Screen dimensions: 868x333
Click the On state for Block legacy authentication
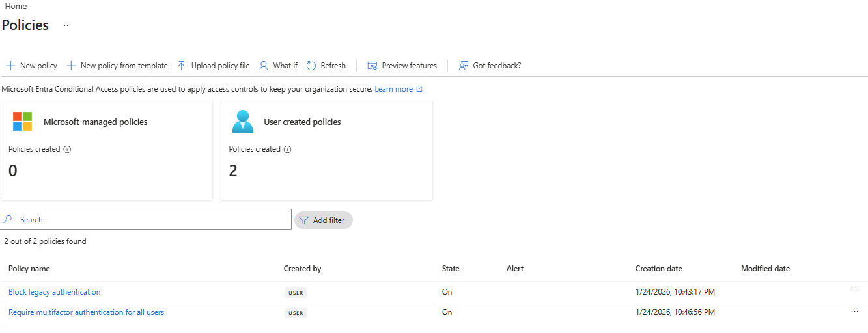[x=447, y=292]
